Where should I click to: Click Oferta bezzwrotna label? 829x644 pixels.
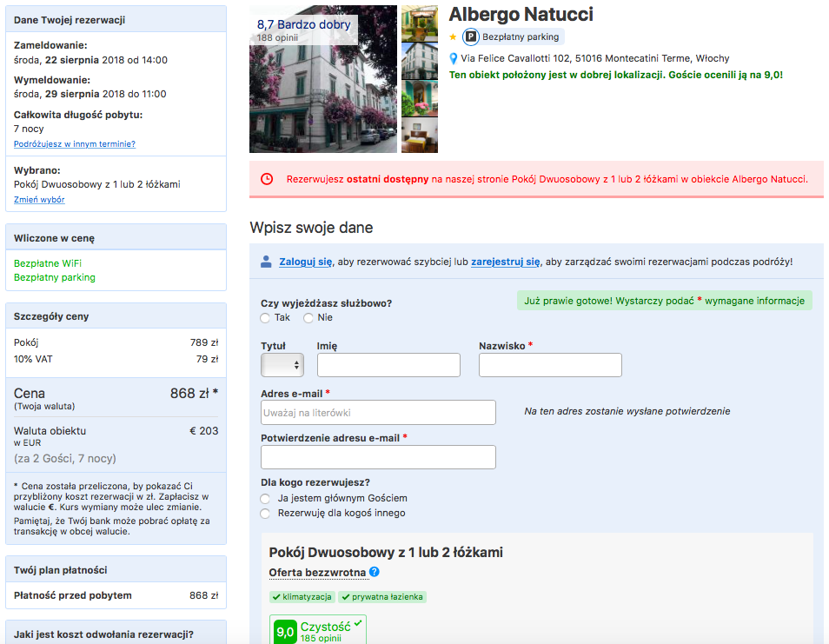click(317, 573)
